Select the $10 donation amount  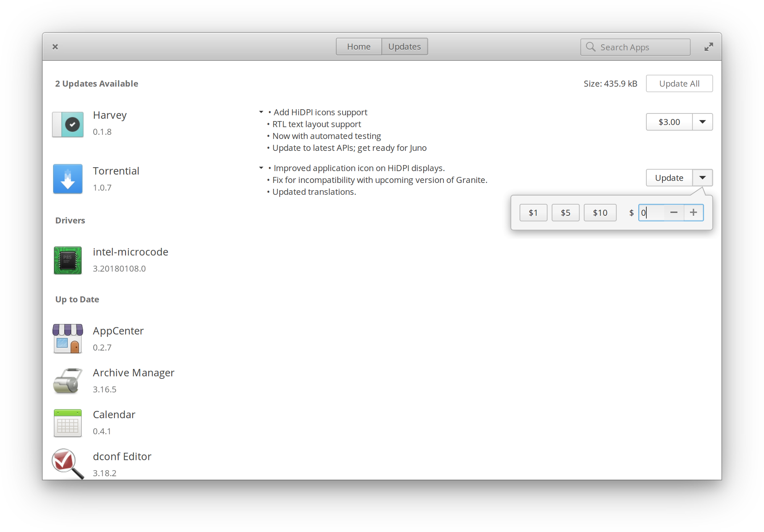pyautogui.click(x=600, y=212)
